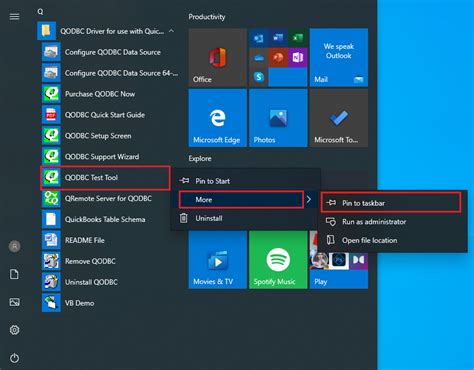This screenshot has width=474, height=370.
Task: Open the Play games tile
Action: tap(339, 270)
